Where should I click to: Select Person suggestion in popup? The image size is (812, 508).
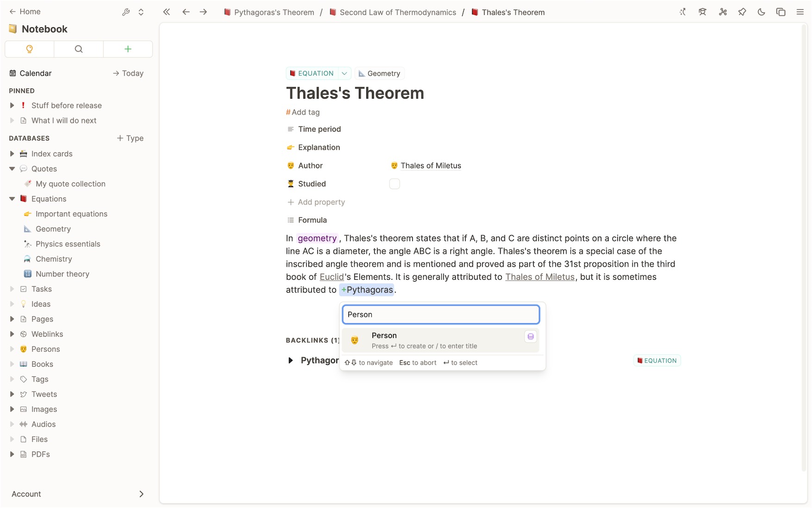pos(441,340)
